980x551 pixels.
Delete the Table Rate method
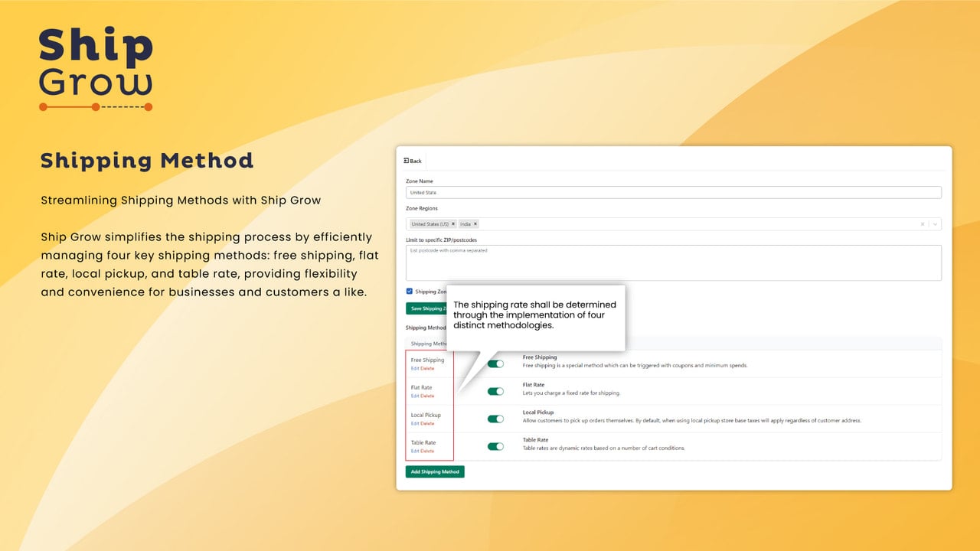[x=427, y=452]
